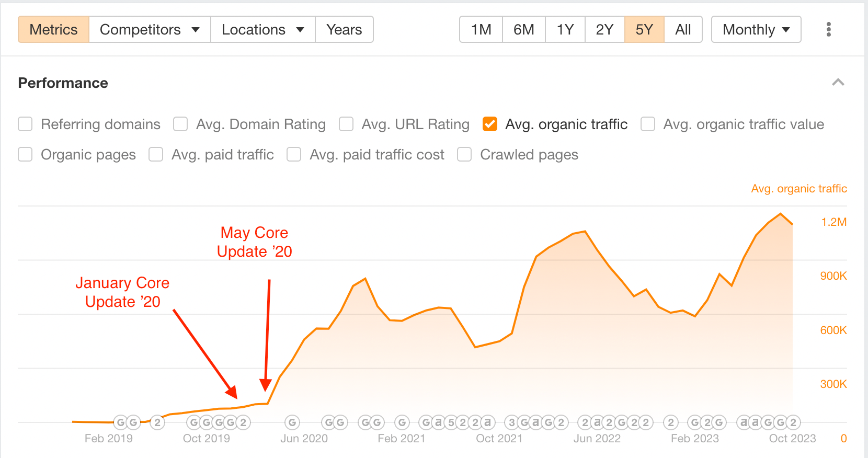868x458 pixels.
Task: Select the 1Y time range button
Action: 565,29
